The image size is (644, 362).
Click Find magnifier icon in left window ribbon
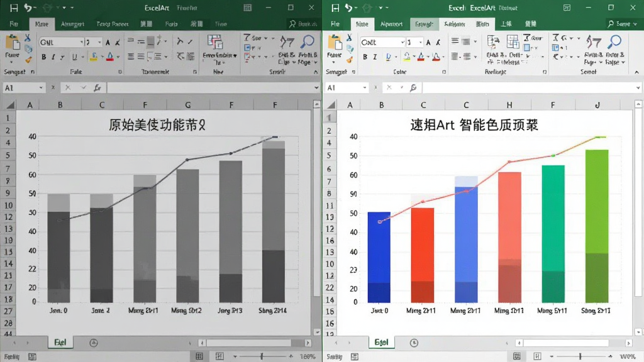307,41
